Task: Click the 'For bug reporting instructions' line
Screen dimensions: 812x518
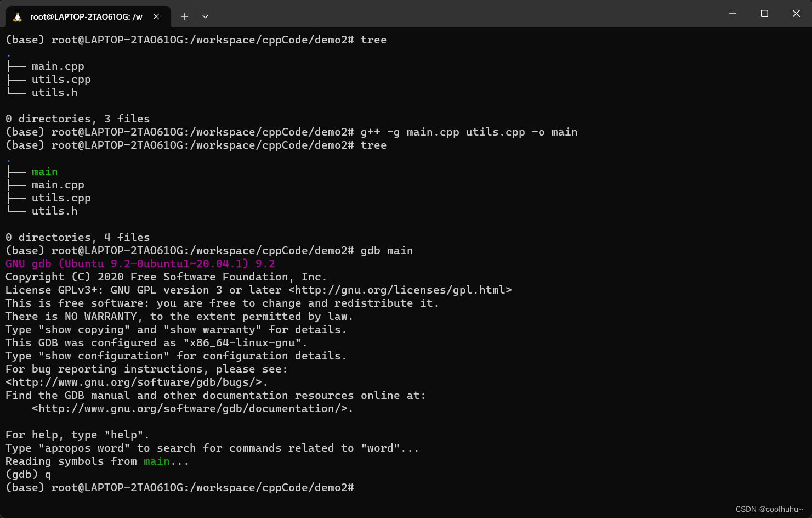Action: click(x=146, y=369)
